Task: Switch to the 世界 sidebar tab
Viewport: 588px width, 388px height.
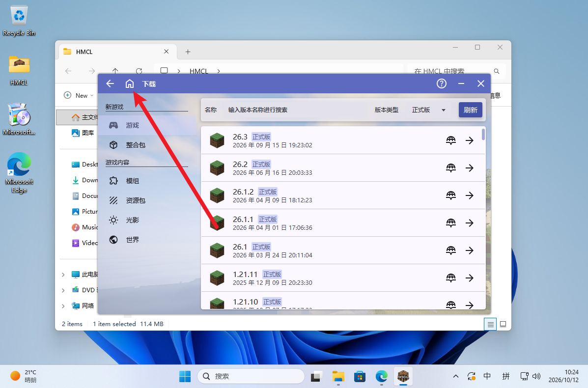Action: coord(146,240)
